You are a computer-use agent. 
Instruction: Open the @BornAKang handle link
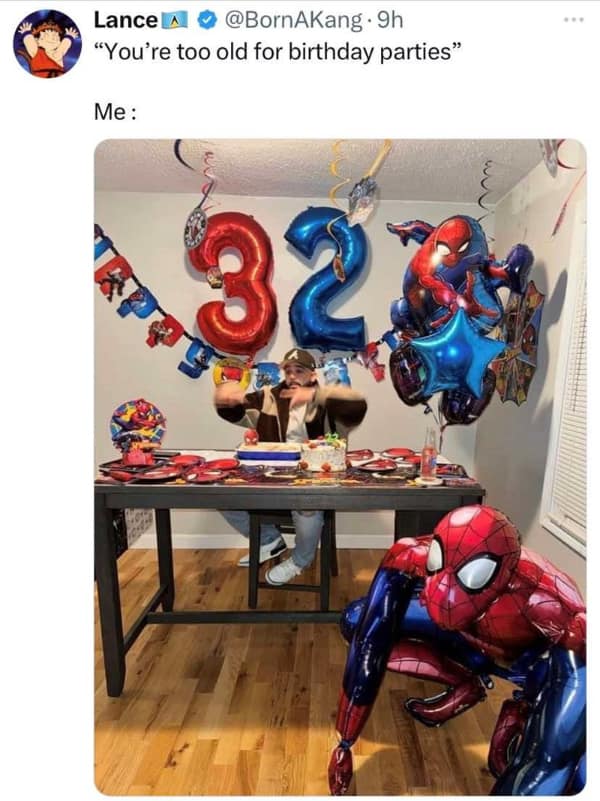(x=292, y=20)
